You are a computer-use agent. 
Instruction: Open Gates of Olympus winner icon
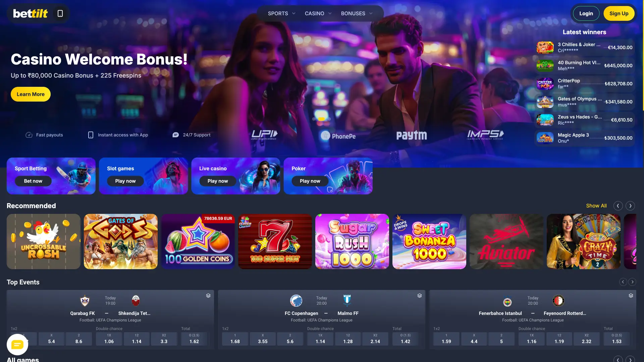click(545, 102)
